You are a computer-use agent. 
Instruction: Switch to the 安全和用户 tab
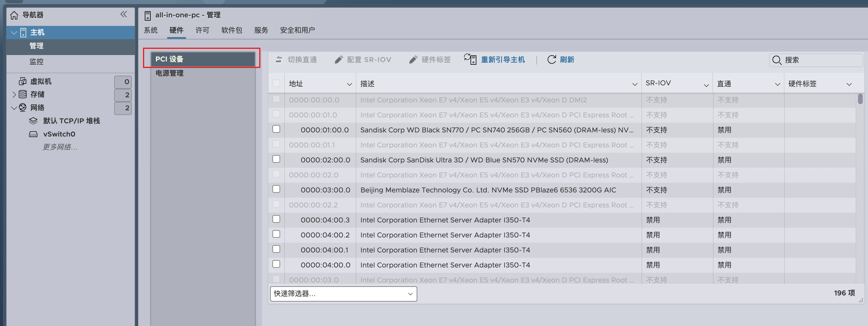pos(297,30)
